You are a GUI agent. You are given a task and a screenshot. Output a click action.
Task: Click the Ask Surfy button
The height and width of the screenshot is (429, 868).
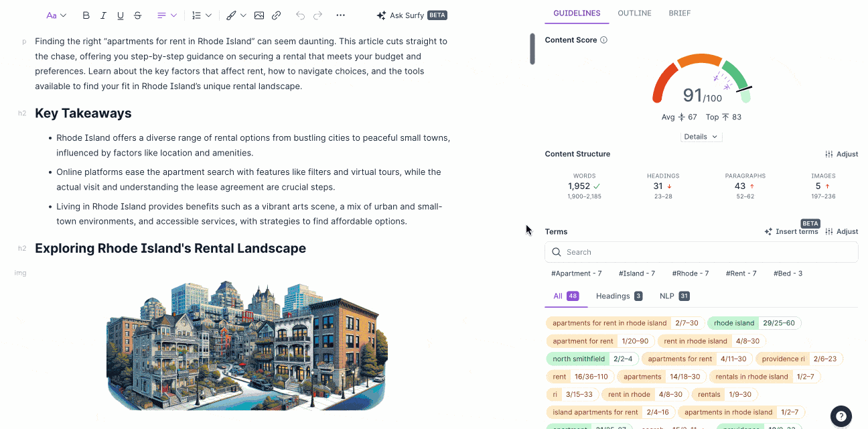coord(411,15)
